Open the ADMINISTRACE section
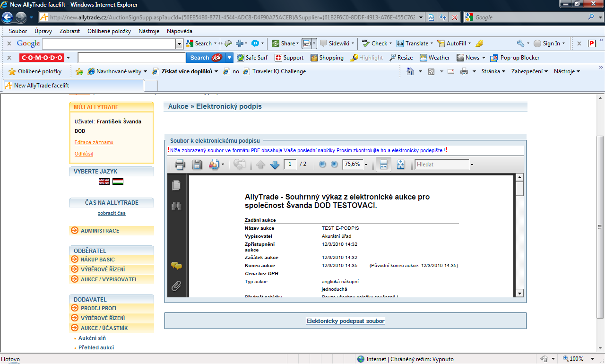605x364 pixels. click(x=112, y=231)
